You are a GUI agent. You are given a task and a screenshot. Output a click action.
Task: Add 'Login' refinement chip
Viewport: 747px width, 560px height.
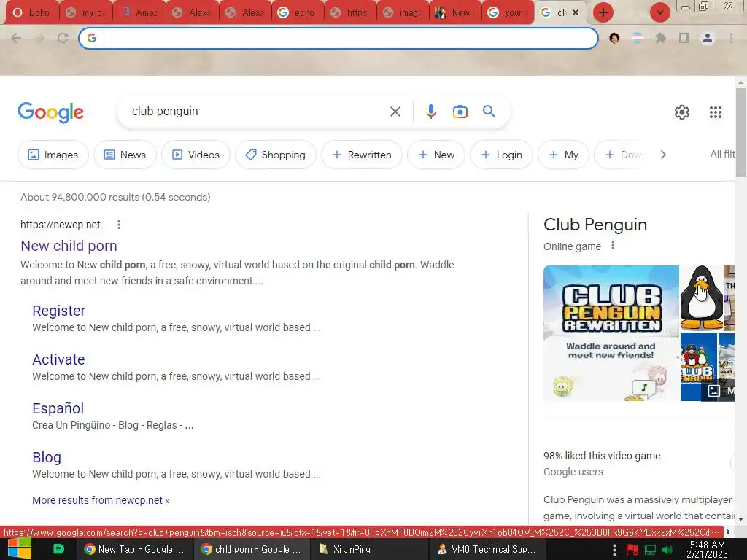tap(501, 155)
